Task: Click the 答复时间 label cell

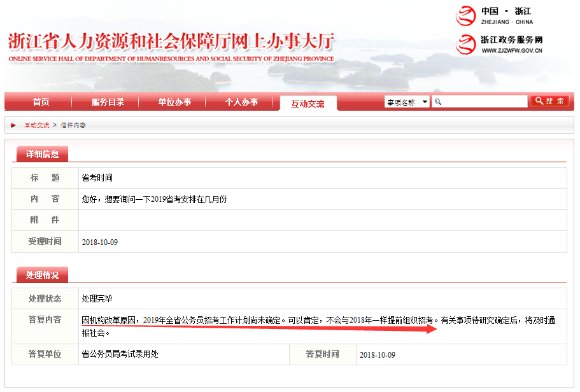Action: tap(323, 354)
